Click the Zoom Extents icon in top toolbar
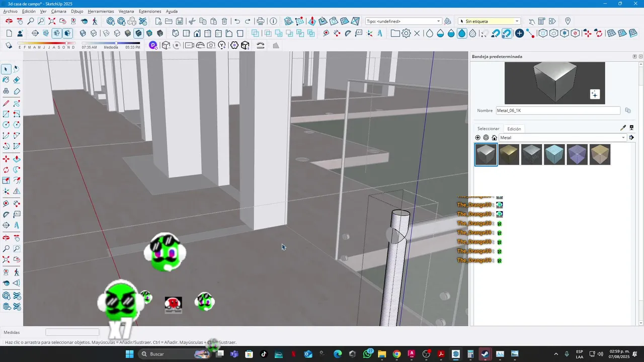The width and height of the screenshot is (644, 362). pyautogui.click(x=52, y=21)
